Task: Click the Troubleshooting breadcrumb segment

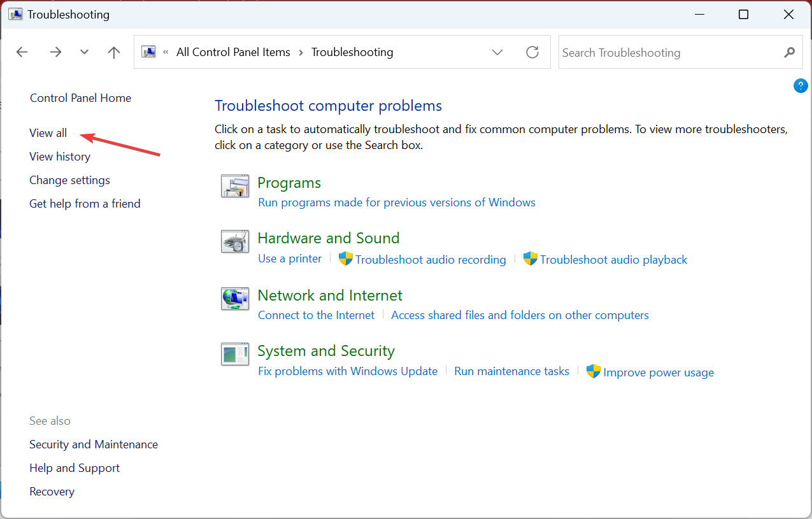Action: 352,52
